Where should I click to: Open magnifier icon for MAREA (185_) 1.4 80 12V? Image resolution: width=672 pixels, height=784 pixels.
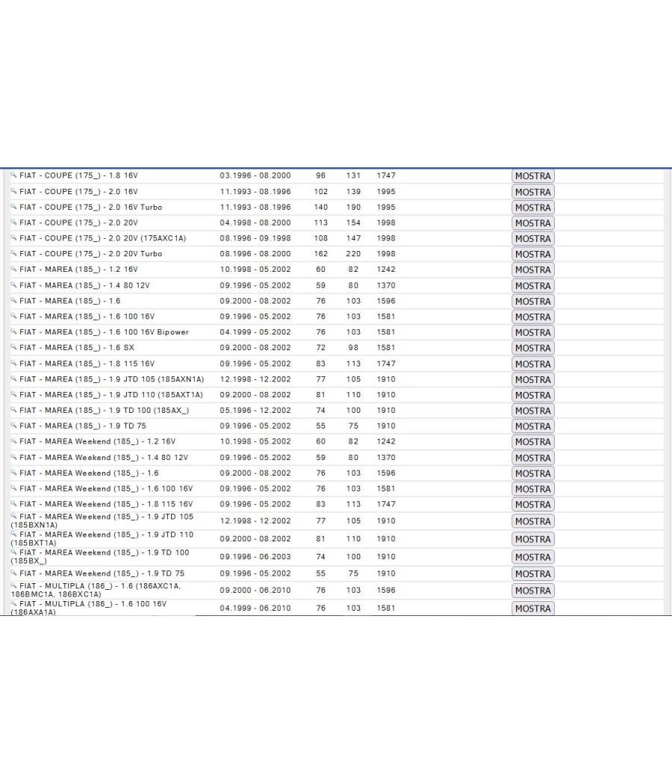coord(14,284)
